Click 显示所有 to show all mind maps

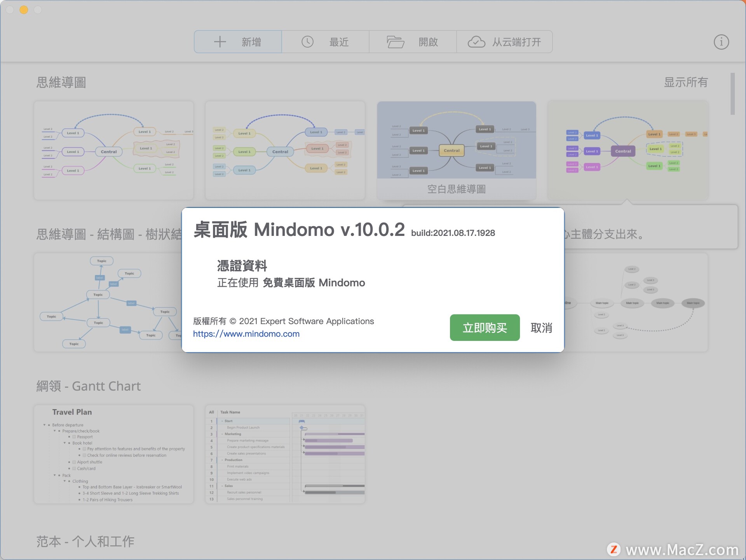(x=685, y=82)
